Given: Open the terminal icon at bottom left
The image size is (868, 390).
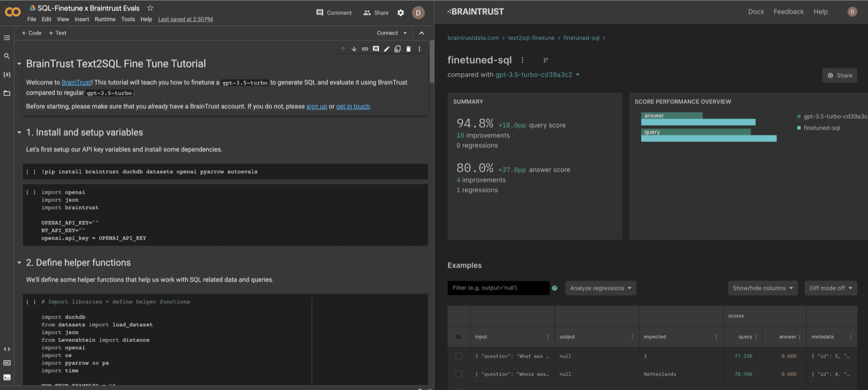Looking at the screenshot, I should pyautogui.click(x=7, y=377).
